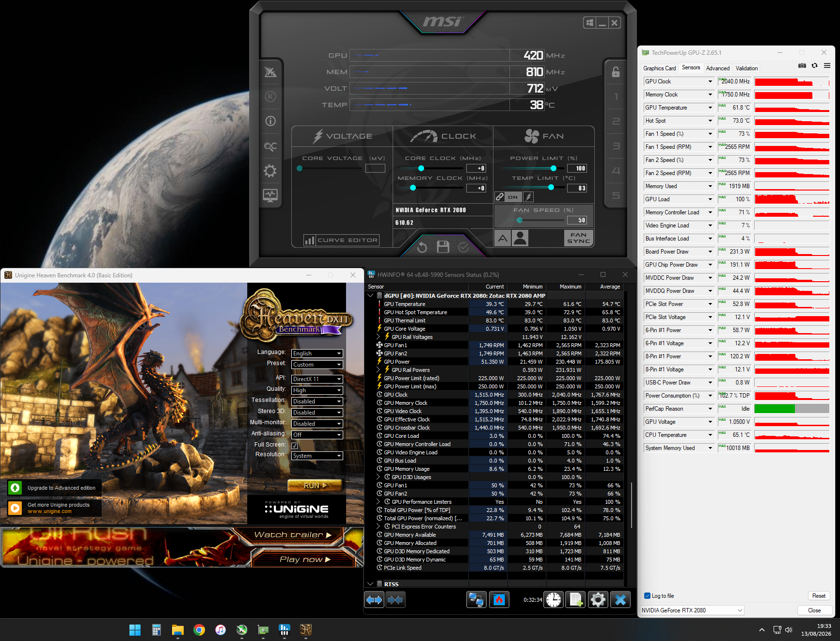
Task: Select Afterburner profile slot 3
Action: tap(616, 146)
